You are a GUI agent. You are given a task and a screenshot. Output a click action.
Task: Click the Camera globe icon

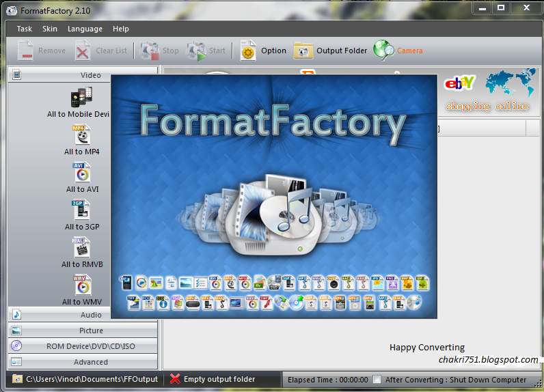[x=383, y=50]
